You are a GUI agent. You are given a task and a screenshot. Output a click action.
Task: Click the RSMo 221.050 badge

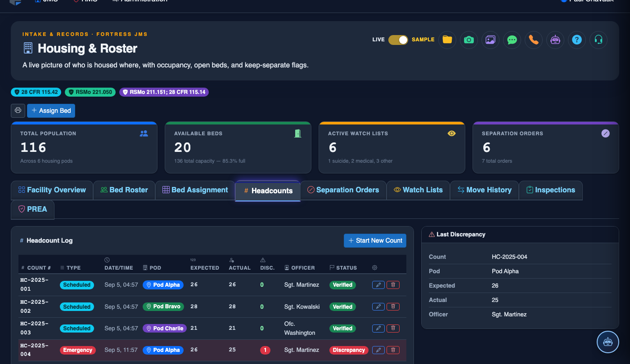pyautogui.click(x=90, y=92)
